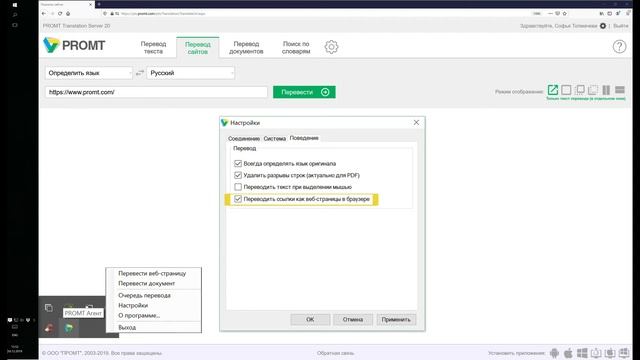Click the website URL input field

tap(156, 92)
